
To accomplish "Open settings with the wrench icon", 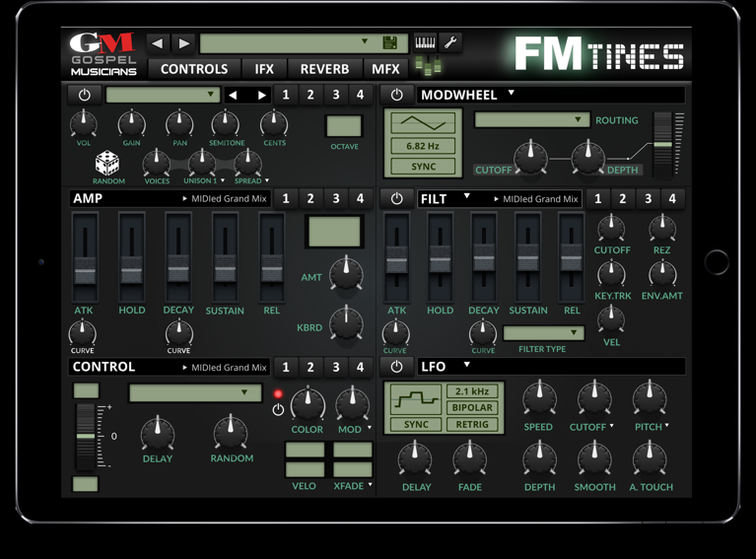I will point(450,43).
